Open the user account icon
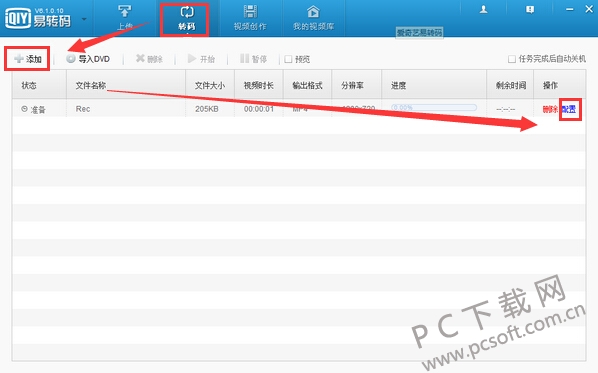Image resolution: width=598 pixels, height=373 pixels. (483, 9)
